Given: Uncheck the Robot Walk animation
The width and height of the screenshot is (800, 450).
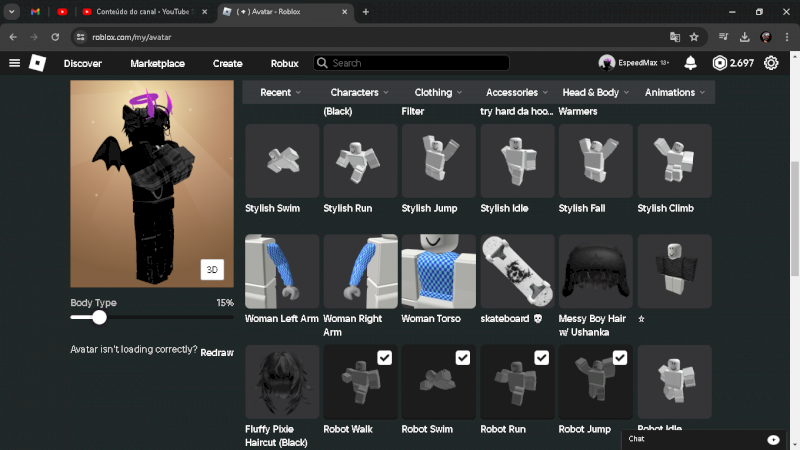Looking at the screenshot, I should pyautogui.click(x=384, y=357).
